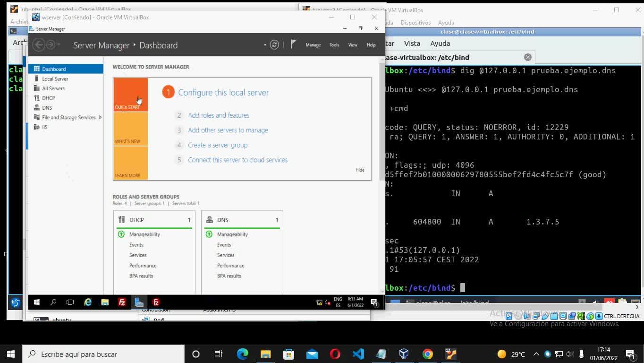Click Add other servers to manage link

tap(228, 130)
